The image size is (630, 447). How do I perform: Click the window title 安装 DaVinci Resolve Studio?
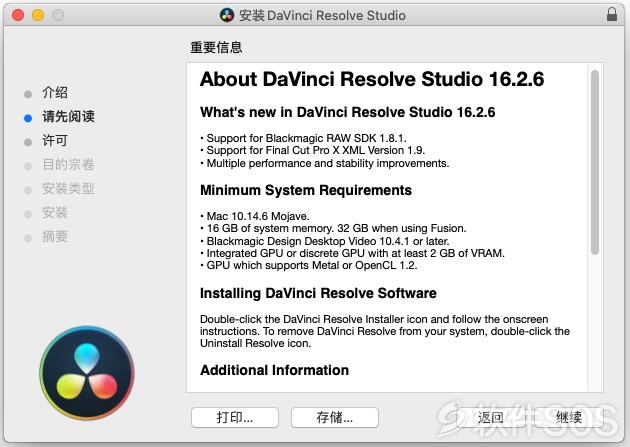(322, 15)
